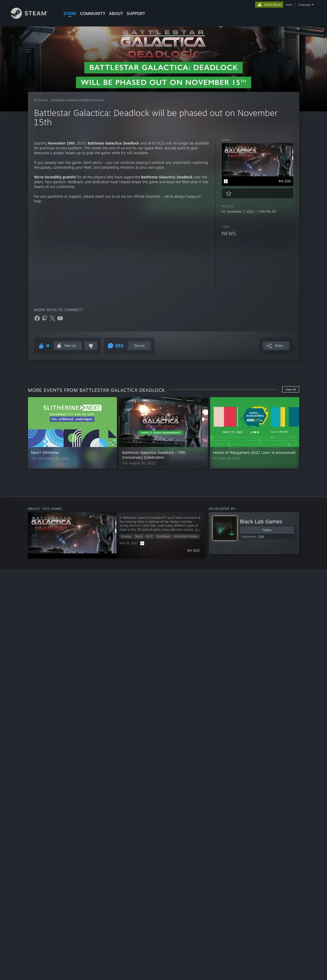Image resolution: width=327 pixels, height=980 pixels.
Task: Open the YouTube social link icon
Action: click(x=60, y=318)
